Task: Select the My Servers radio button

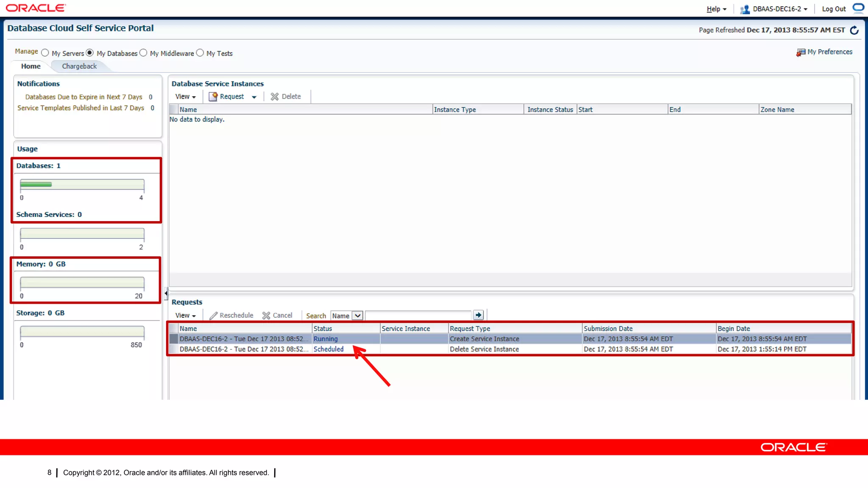Action: point(45,53)
